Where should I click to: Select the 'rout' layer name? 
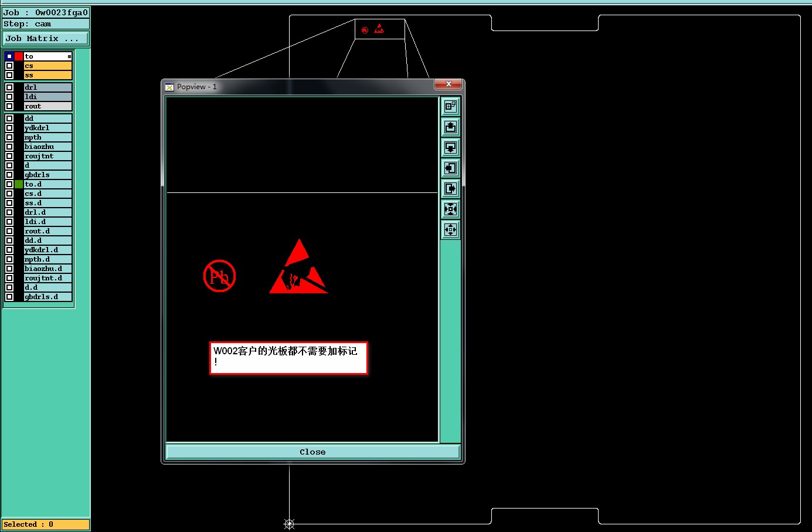pyautogui.click(x=47, y=106)
